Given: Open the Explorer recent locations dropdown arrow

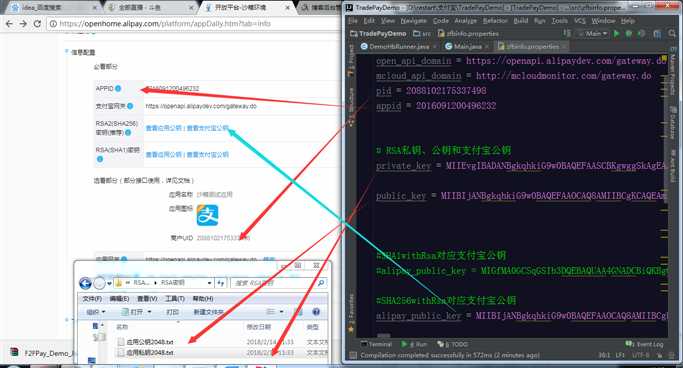Looking at the screenshot, I should [x=109, y=284].
